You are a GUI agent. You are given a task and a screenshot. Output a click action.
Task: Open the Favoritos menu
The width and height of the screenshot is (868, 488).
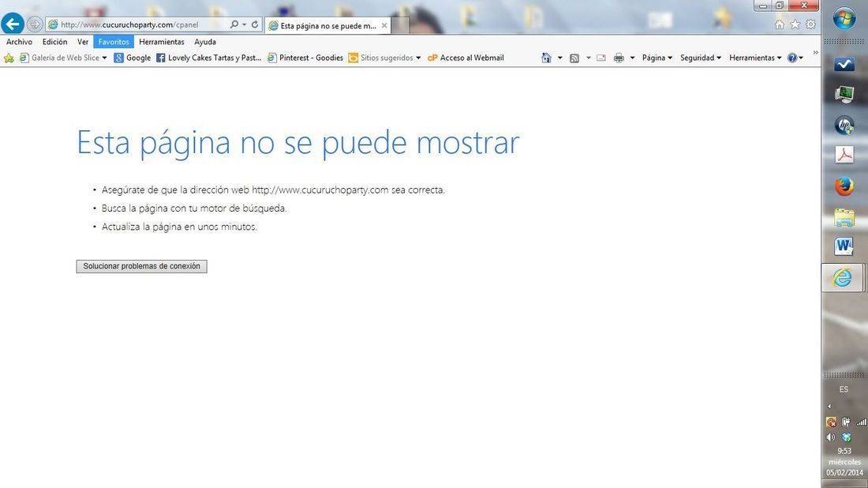tap(114, 42)
